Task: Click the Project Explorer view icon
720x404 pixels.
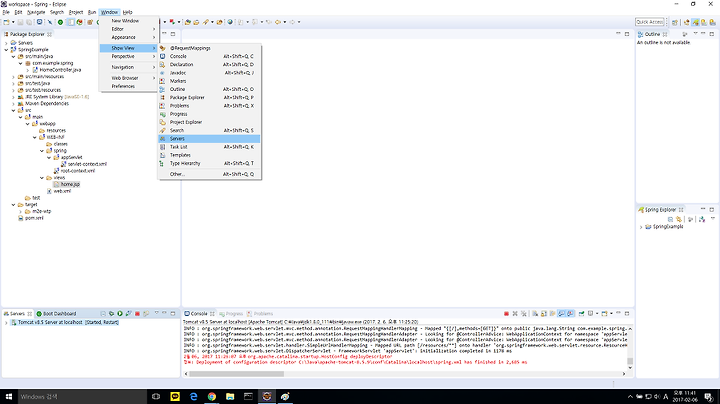Action: [x=163, y=122]
